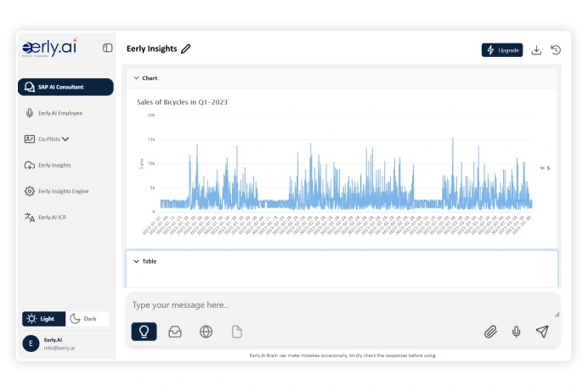The width and height of the screenshot is (588, 392).
Task: Click the download icon in top bar
Action: (536, 50)
